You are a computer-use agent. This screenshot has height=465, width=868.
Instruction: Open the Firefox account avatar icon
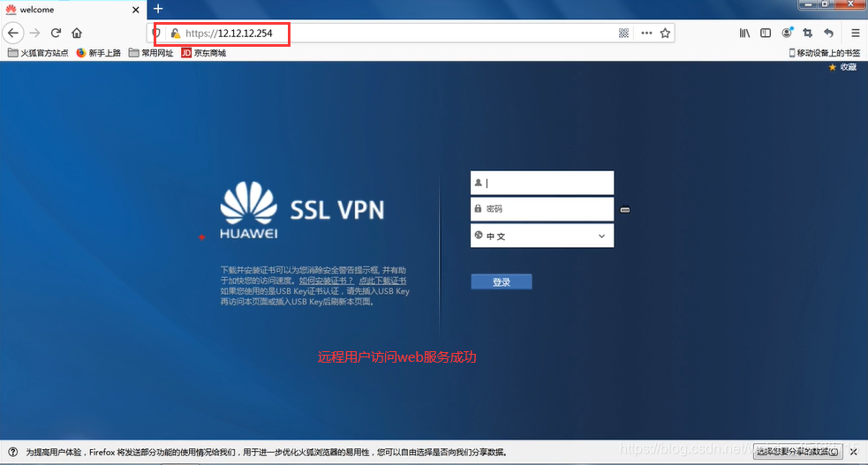click(x=787, y=34)
